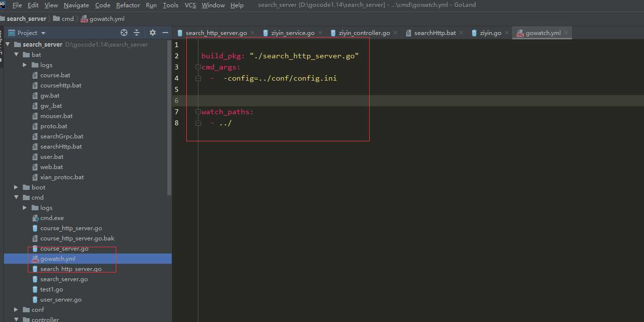Image resolution: width=644 pixels, height=322 pixels.
Task: Select user_server.go in tree
Action: pos(61,300)
